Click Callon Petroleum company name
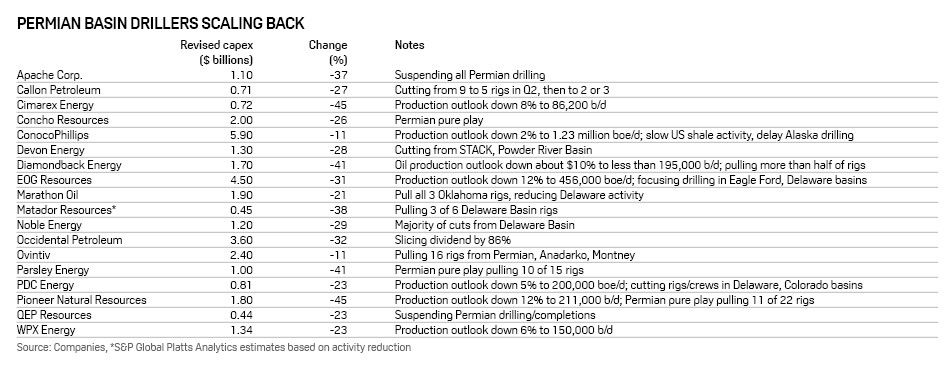This screenshot has width=948, height=375. (59, 90)
